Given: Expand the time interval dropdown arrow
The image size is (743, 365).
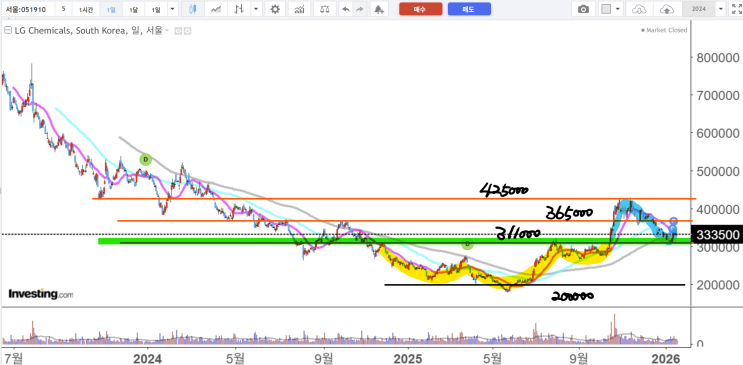Looking at the screenshot, I should coord(172,9).
